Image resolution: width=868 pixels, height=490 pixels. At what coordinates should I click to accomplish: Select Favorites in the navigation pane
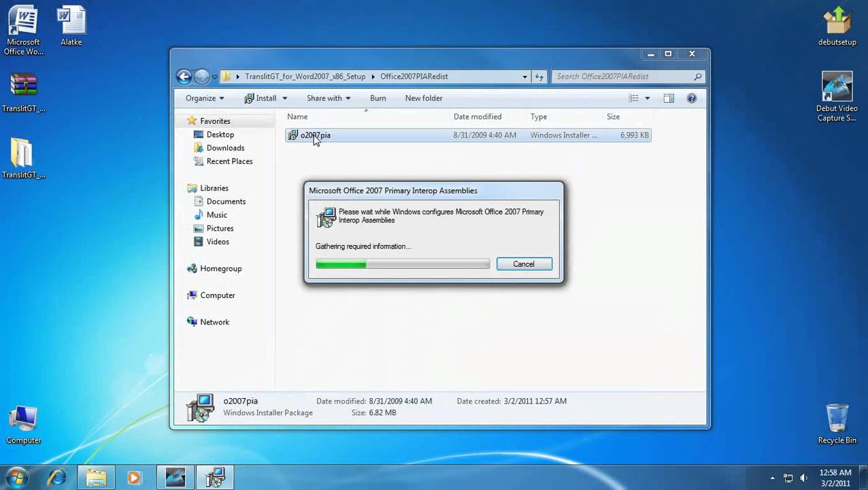215,121
